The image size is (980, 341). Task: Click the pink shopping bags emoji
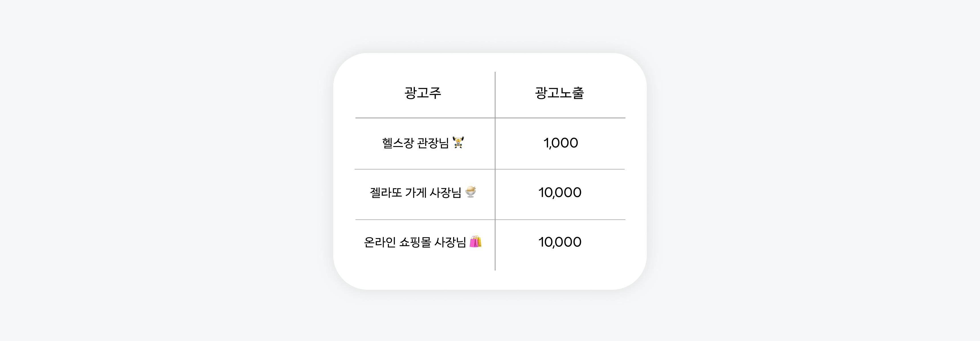[475, 242]
